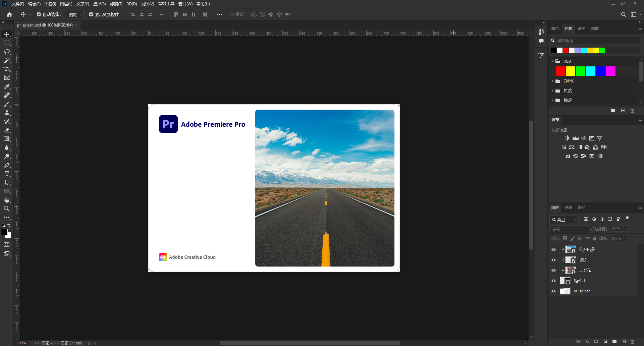Viewport: 644px width, 346px height.
Task: Expand the 蜡笔 swatch folder
Action: [552, 100]
